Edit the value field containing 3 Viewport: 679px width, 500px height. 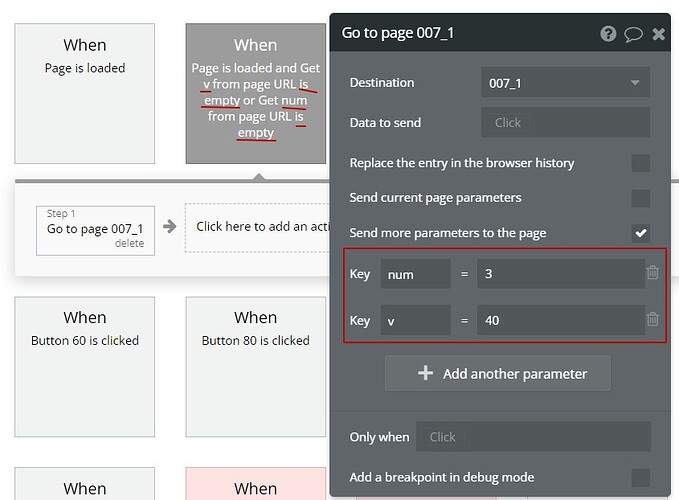click(561, 274)
